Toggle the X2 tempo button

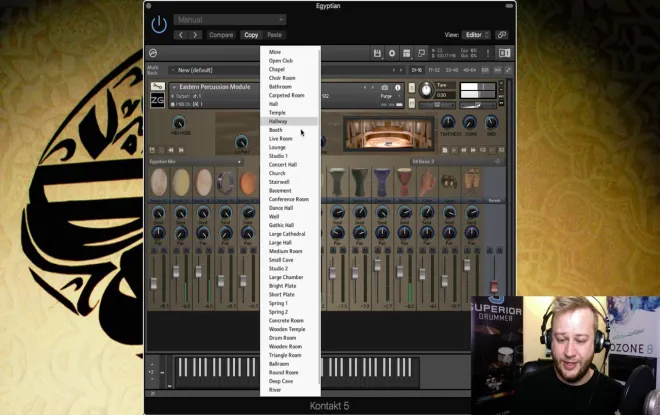[501, 150]
